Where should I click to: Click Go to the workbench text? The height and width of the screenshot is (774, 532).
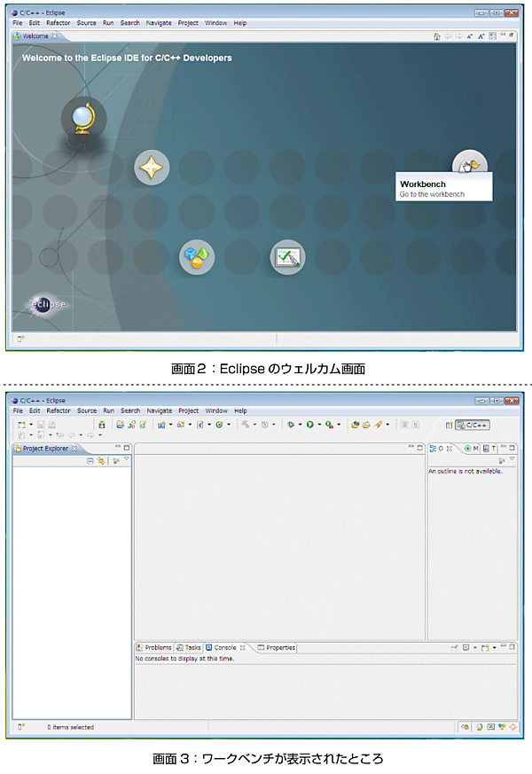tap(432, 194)
